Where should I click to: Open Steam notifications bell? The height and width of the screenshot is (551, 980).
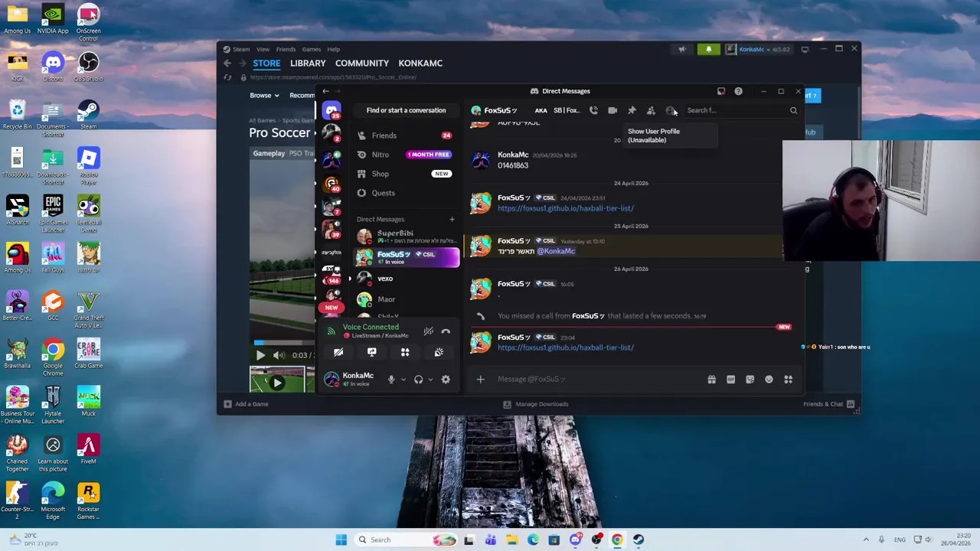coord(708,50)
